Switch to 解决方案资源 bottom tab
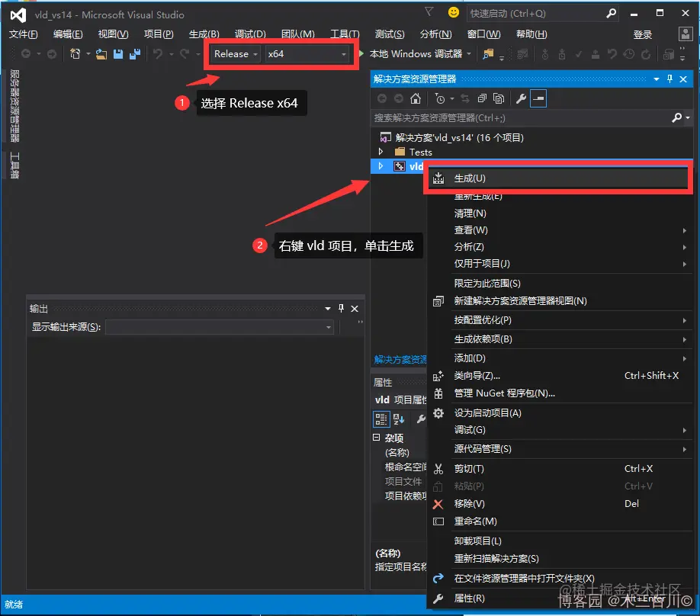The image size is (700, 616). [400, 359]
